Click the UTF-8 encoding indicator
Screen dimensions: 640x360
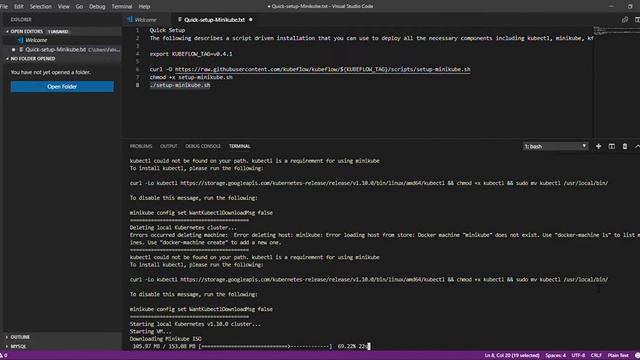point(578,356)
